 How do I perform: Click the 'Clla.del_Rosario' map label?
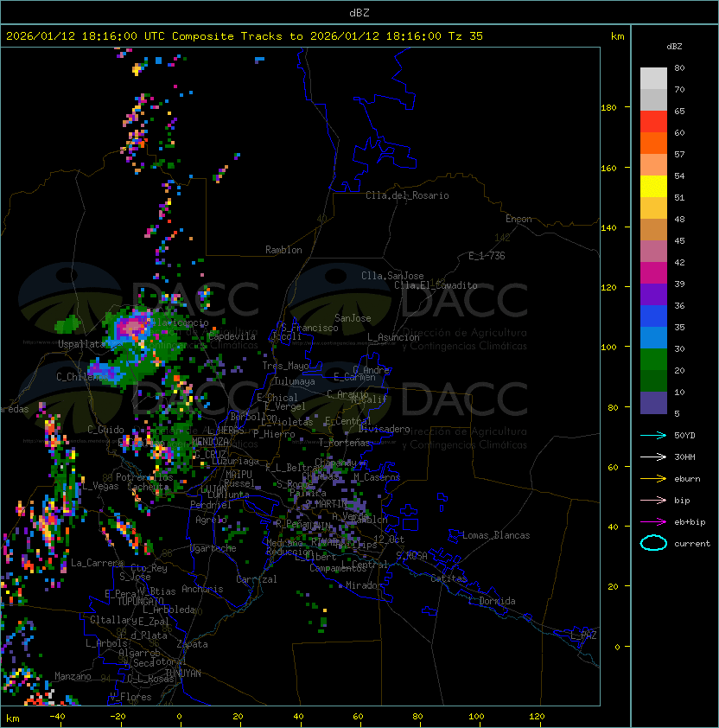point(407,195)
